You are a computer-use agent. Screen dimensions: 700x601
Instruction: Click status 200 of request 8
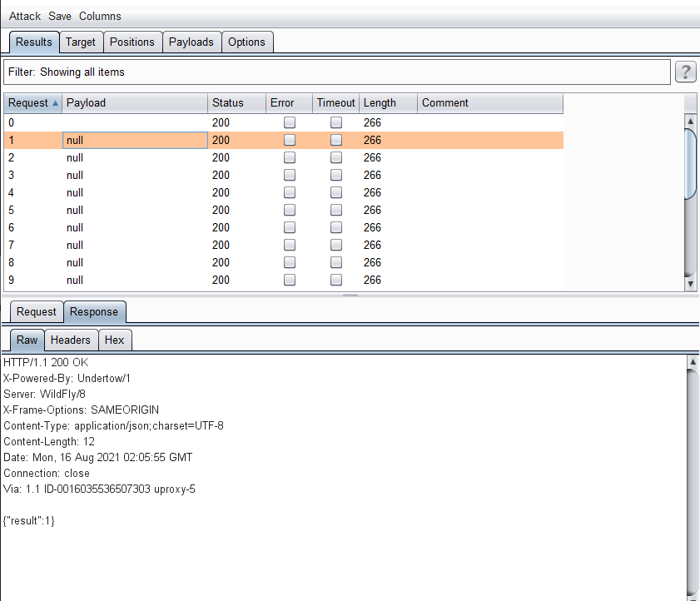[x=236, y=262]
